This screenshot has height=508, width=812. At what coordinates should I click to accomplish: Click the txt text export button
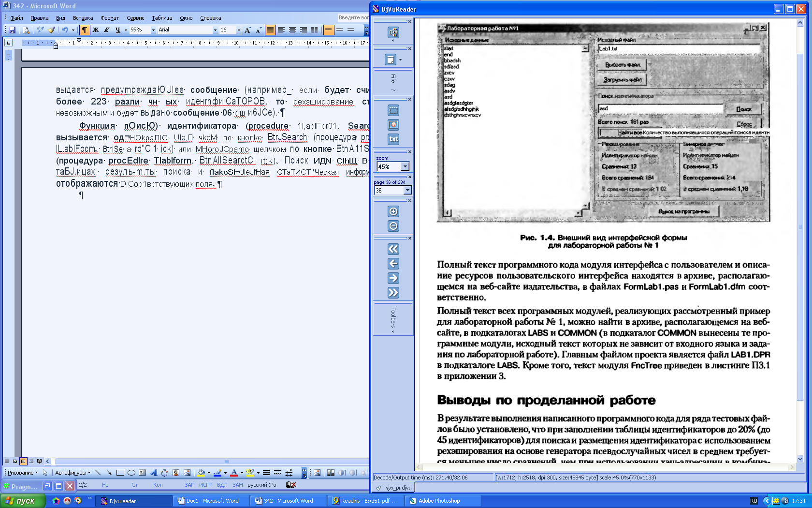click(393, 139)
